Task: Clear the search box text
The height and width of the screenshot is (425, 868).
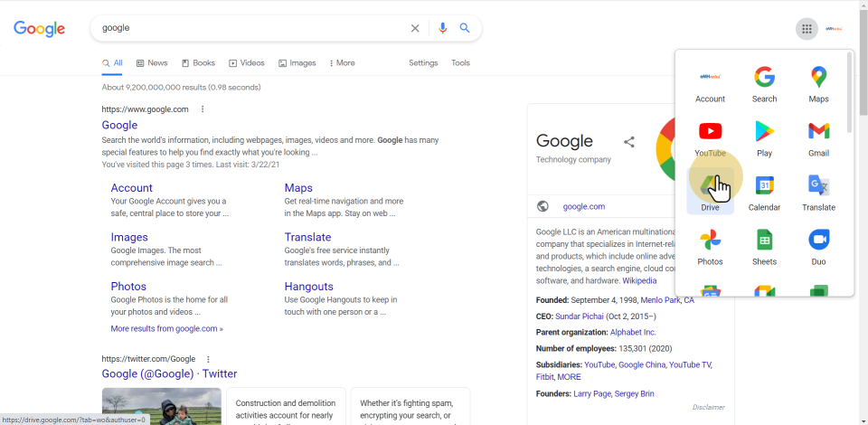Action: click(415, 28)
